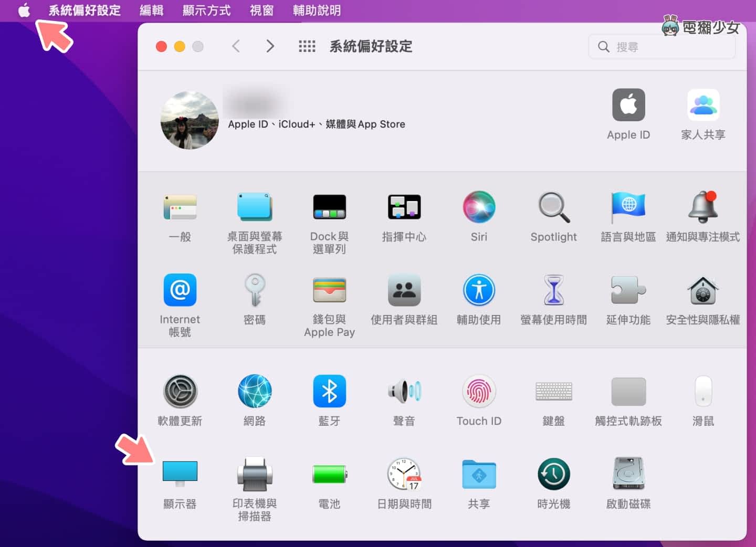
Task: Open the 編輯 menu in menu bar
Action: coord(151,10)
